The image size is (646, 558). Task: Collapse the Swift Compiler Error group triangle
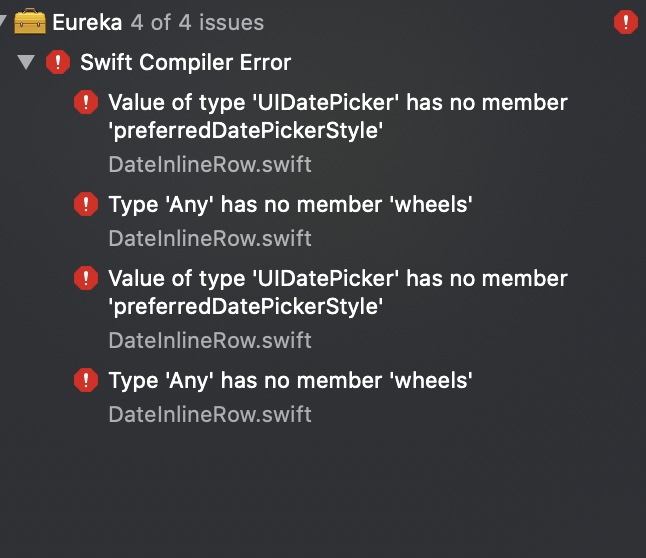click(26, 62)
